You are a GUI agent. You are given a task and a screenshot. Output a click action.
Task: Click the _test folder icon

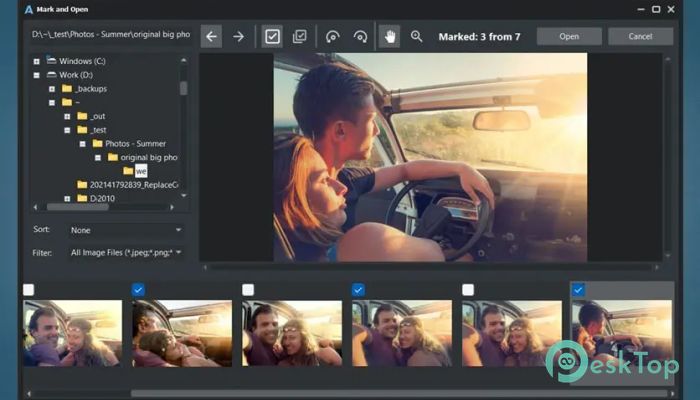(x=82, y=130)
